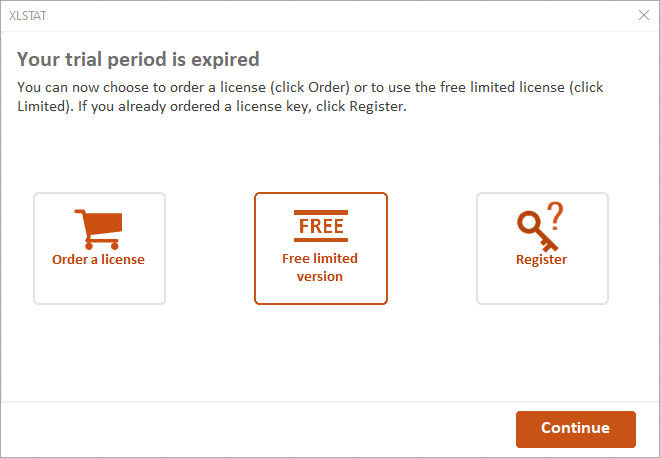This screenshot has height=458, width=660.
Task: Close the XLSTAT dialog window
Action: tap(644, 15)
